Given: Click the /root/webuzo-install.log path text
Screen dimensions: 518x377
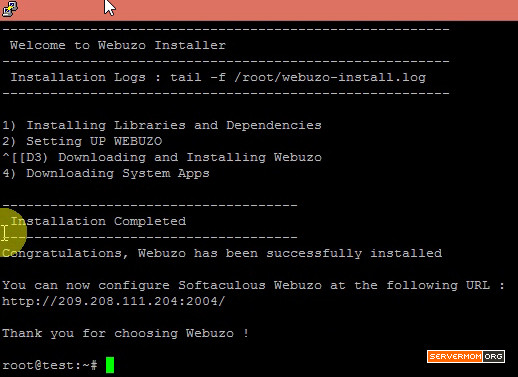Looking at the screenshot, I should tap(330, 77).
